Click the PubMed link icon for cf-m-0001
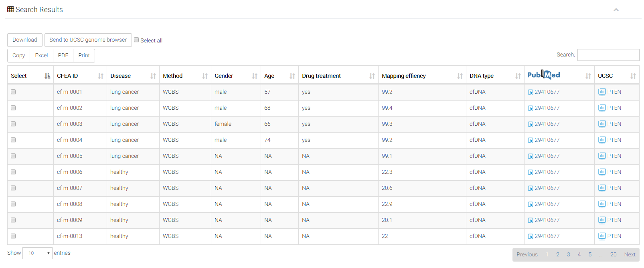 coord(530,92)
